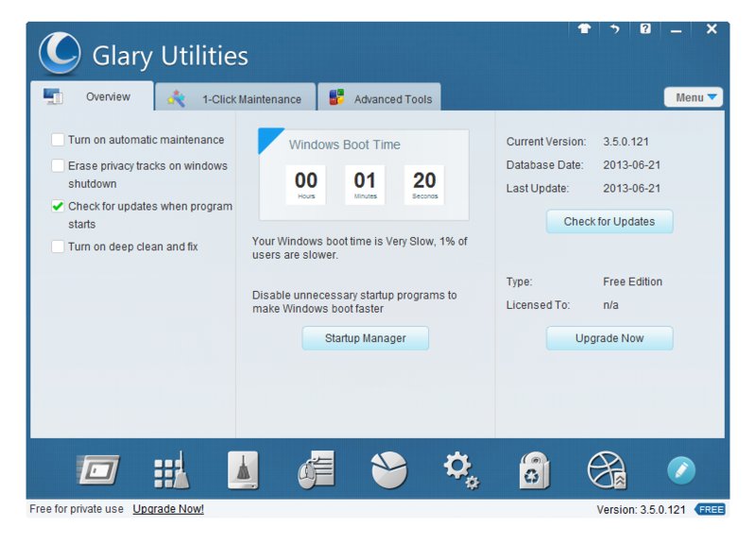Follow the Upgrade Now! link in status bar
Screen dimensions: 756x545
[x=168, y=509]
